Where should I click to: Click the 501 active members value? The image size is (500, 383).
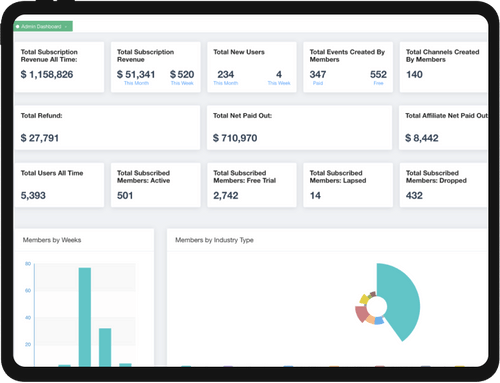[125, 195]
